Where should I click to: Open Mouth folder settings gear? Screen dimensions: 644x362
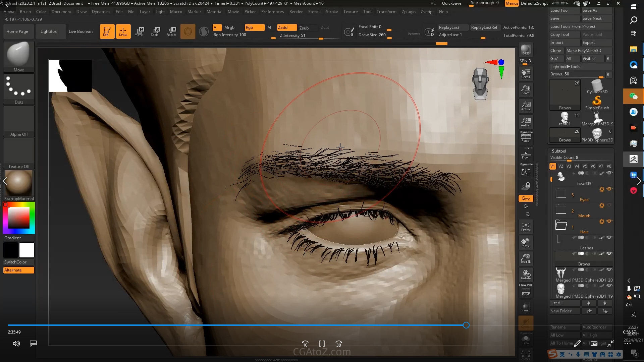coord(602,205)
